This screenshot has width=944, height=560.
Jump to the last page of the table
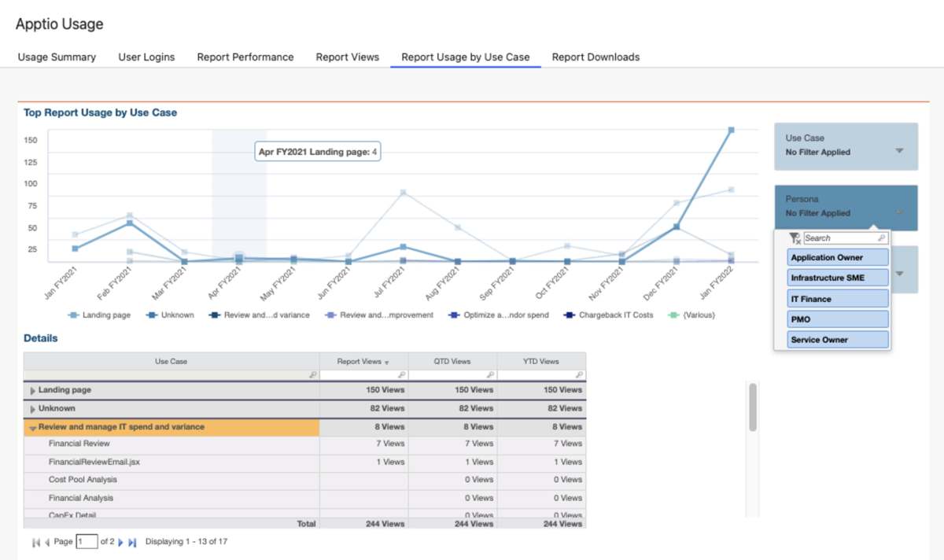(131, 541)
